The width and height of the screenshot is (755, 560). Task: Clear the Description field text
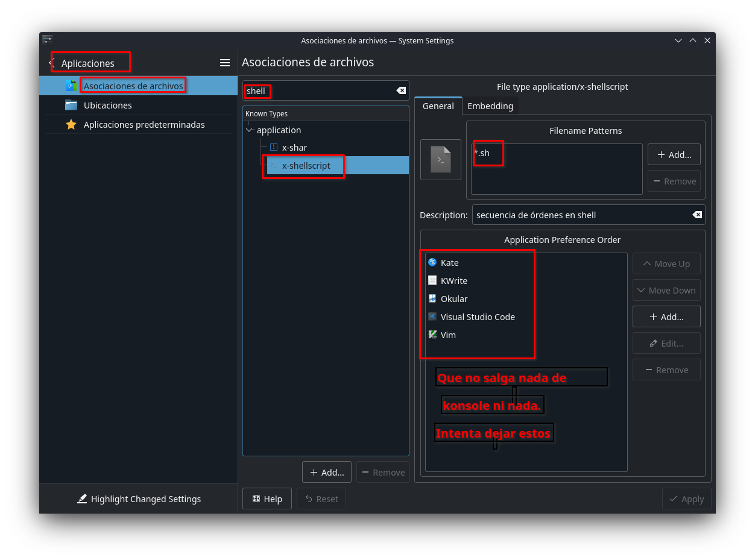coord(697,215)
